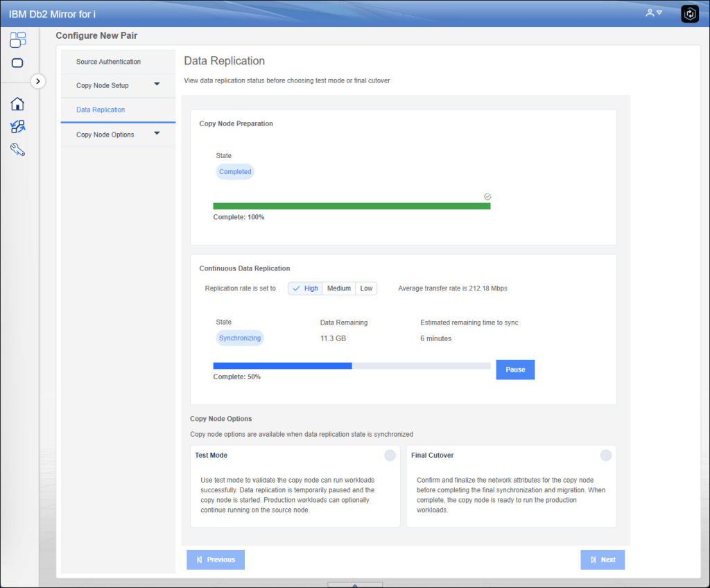
Task: Click the '11.3 GB' data remaining value
Action: (334, 338)
